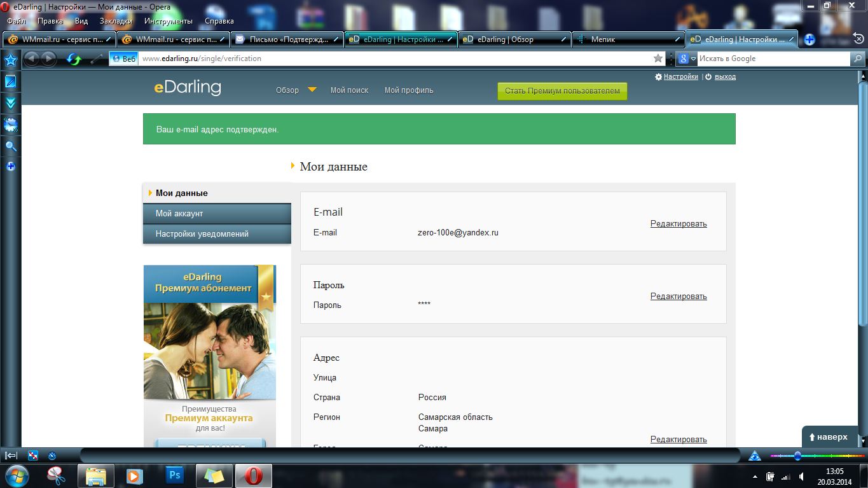The height and width of the screenshot is (488, 868).
Task: Select Мои данные in side menu
Action: click(x=217, y=193)
